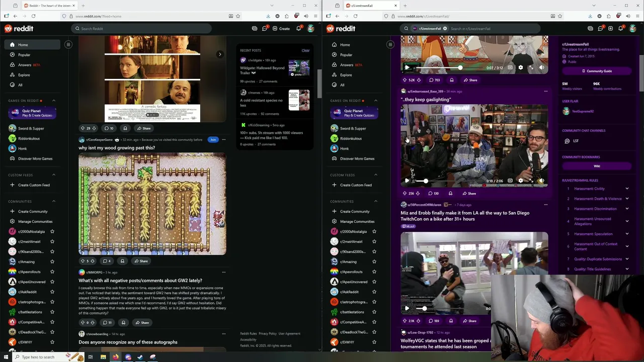Open chat icon in left Reddit window header
The image size is (644, 362).
click(265, 29)
